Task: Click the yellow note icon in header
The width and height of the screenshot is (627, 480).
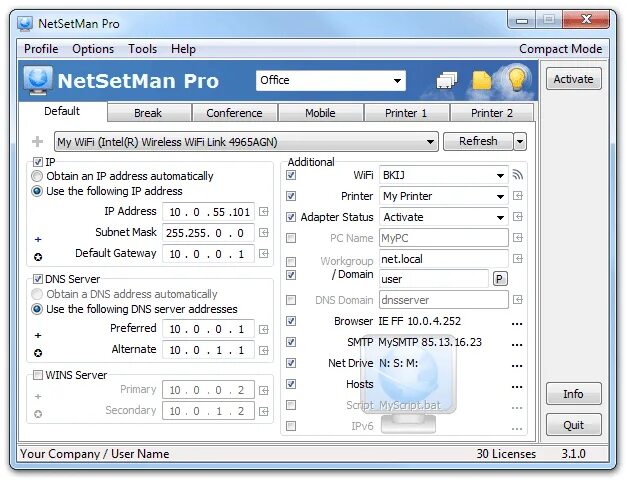Action: click(x=481, y=80)
